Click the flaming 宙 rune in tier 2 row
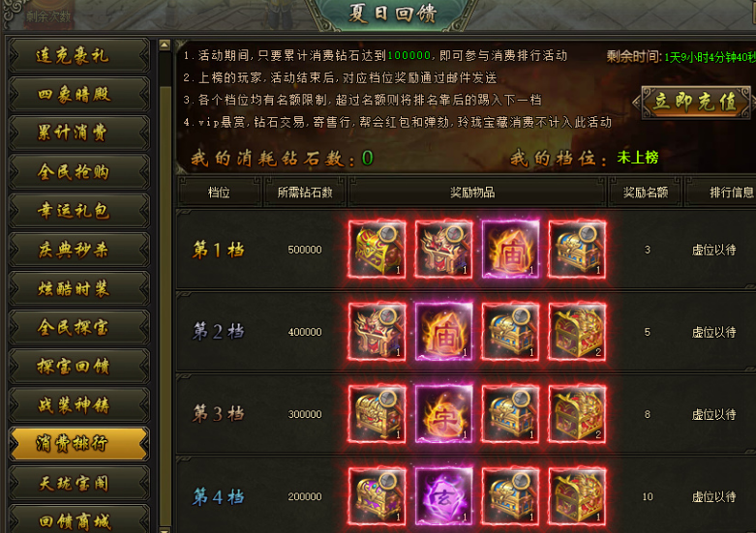 coord(443,332)
